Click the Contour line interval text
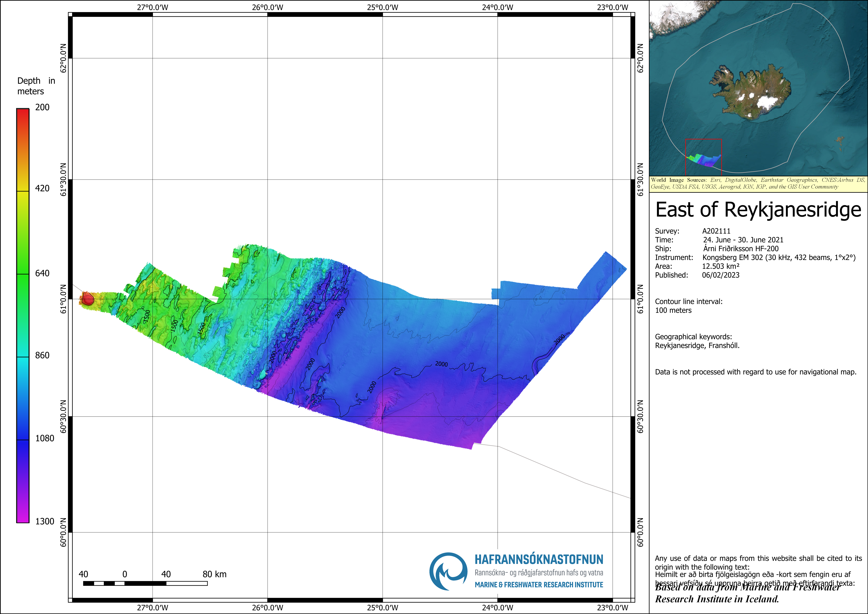This screenshot has height=614, width=868. pyautogui.click(x=688, y=301)
